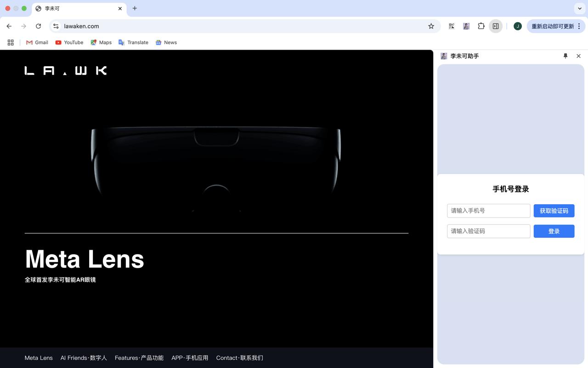
Task: View site information icon in address bar
Action: click(56, 26)
